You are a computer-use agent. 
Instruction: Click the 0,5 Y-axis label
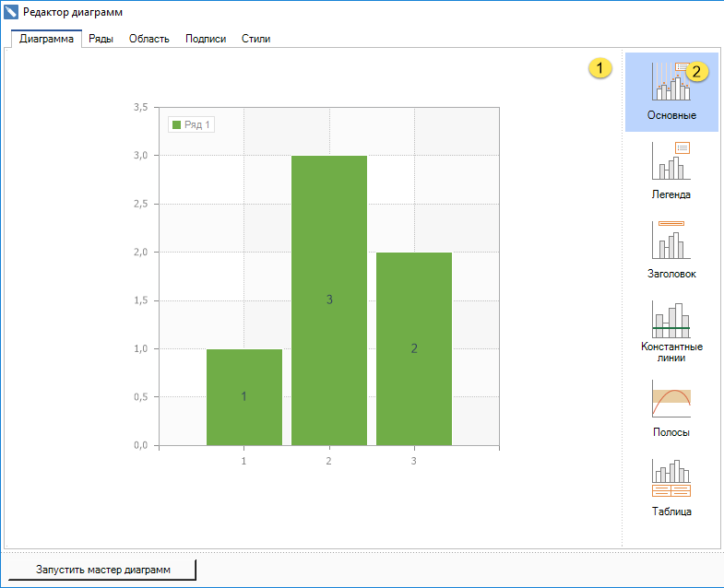(x=141, y=397)
